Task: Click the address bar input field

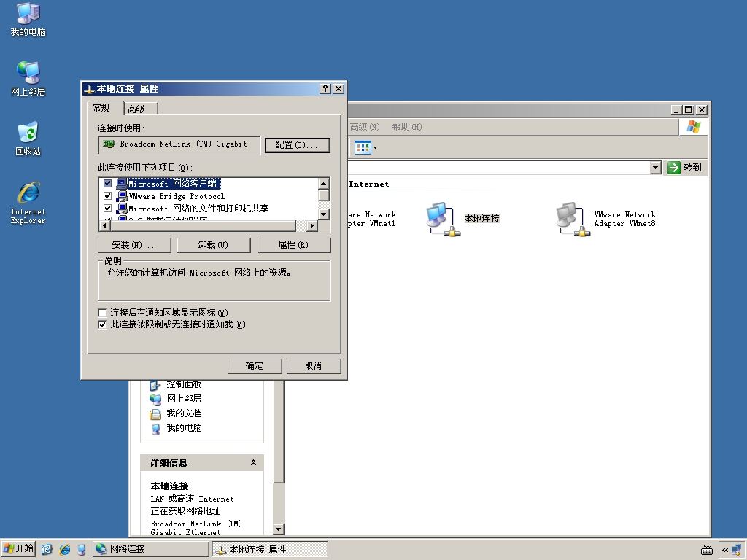Action: tap(498, 168)
